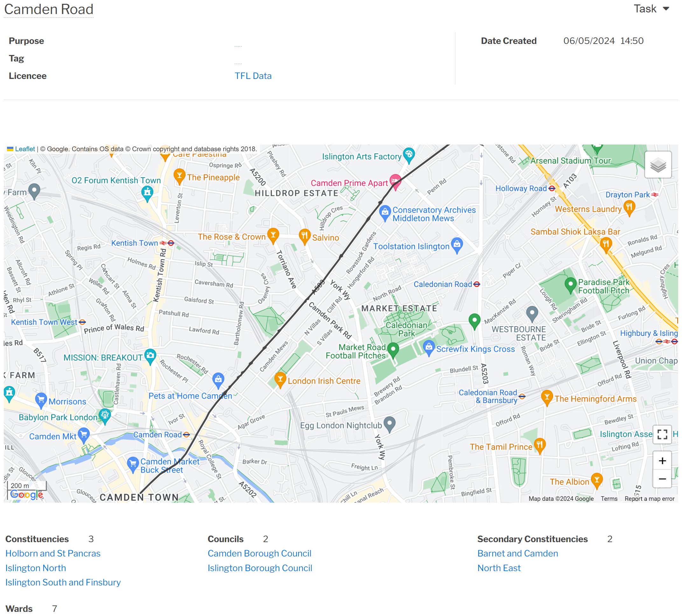682x616 pixels.
Task: Open North East secondary constituency
Action: (499, 568)
